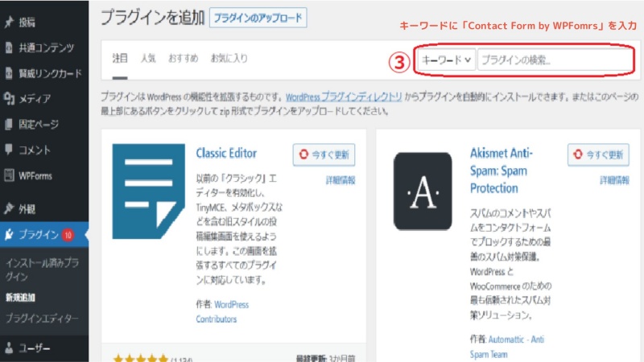
Task: Open 詳細情報 for Akismet
Action: (x=614, y=179)
